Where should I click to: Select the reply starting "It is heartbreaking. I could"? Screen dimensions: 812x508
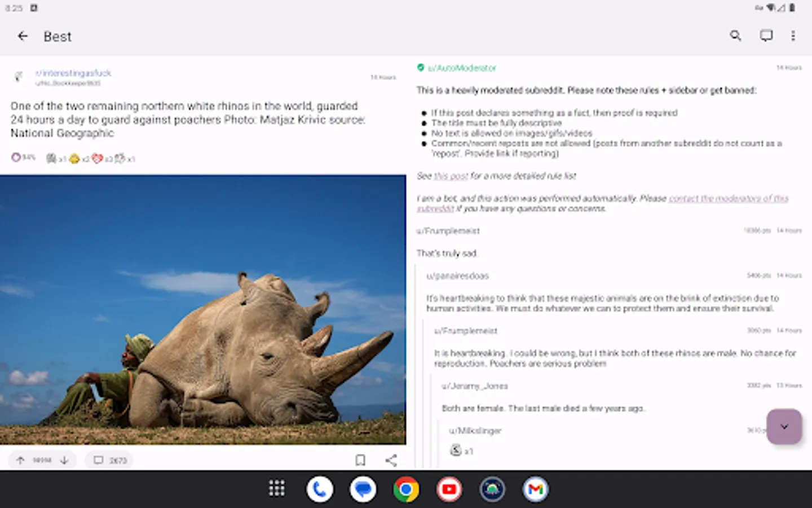615,358
